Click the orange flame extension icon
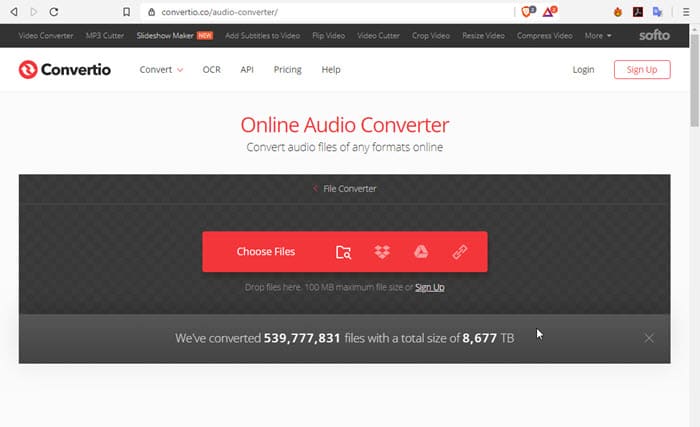This screenshot has width=700, height=427. point(618,12)
